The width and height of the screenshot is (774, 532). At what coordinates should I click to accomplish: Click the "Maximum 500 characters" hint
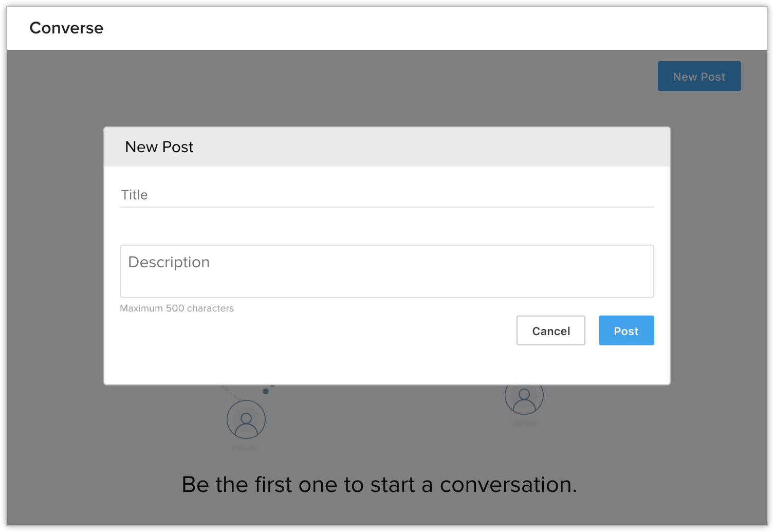coord(177,308)
